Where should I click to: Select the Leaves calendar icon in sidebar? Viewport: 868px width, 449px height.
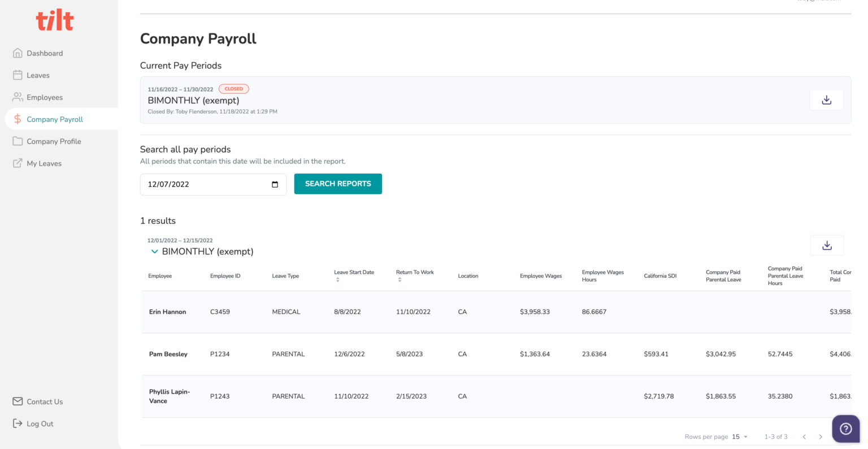(x=18, y=75)
